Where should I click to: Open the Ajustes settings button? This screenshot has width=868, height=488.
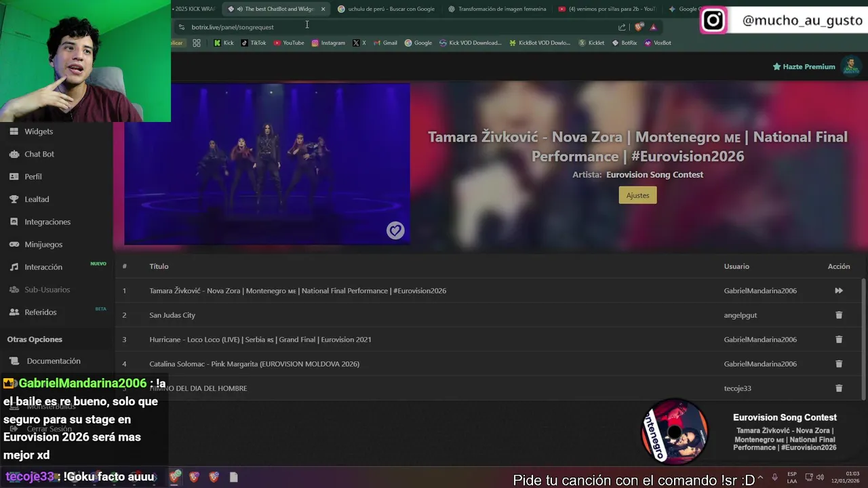[637, 195]
